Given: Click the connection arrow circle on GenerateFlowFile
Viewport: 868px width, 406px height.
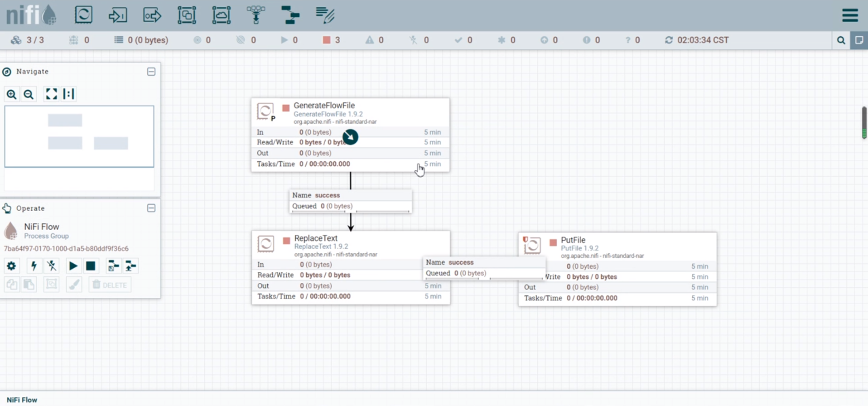Looking at the screenshot, I should pyautogui.click(x=350, y=137).
